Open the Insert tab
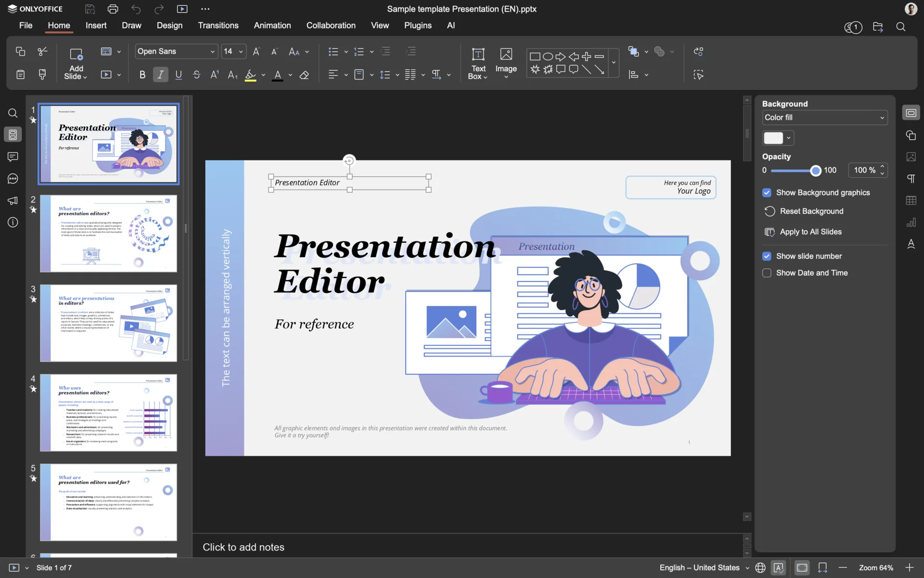The image size is (924, 578). coord(96,26)
